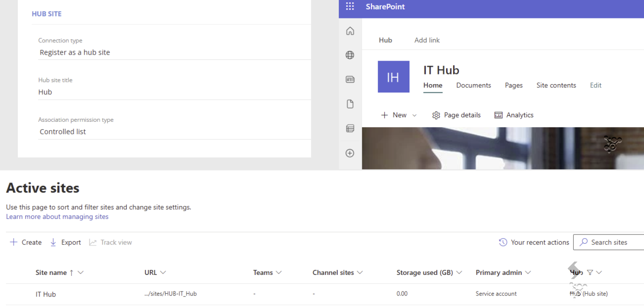Click Edit in the site navigation

pyautogui.click(x=596, y=85)
